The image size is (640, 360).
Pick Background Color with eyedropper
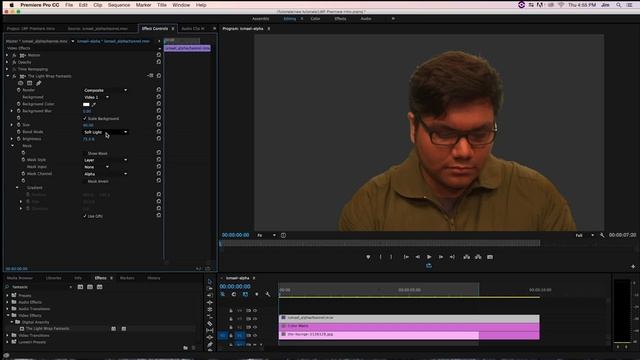pos(94,104)
